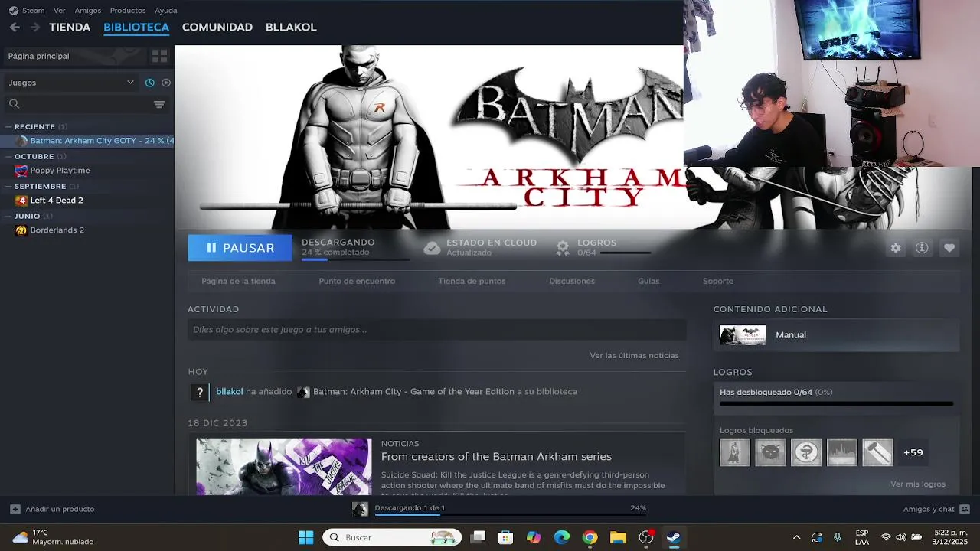
Task: Open the Manual additional content item
Action: [836, 335]
